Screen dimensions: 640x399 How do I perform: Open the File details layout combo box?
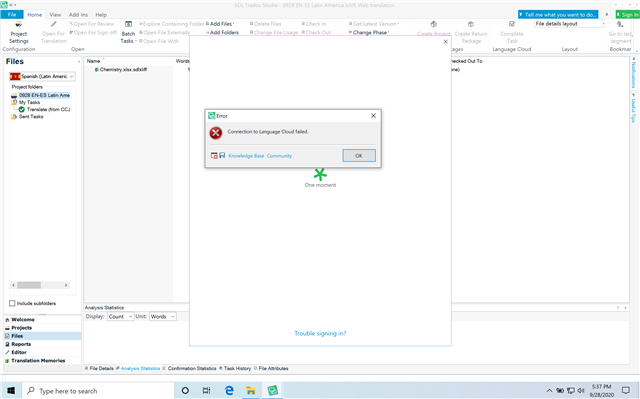pyautogui.click(x=569, y=24)
